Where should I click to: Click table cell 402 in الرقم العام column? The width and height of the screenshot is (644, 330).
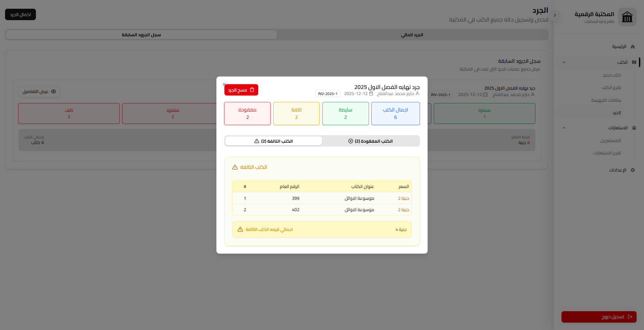tap(296, 210)
